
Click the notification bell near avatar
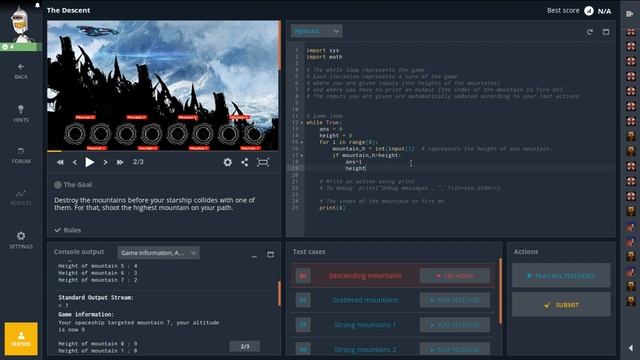point(38,5)
